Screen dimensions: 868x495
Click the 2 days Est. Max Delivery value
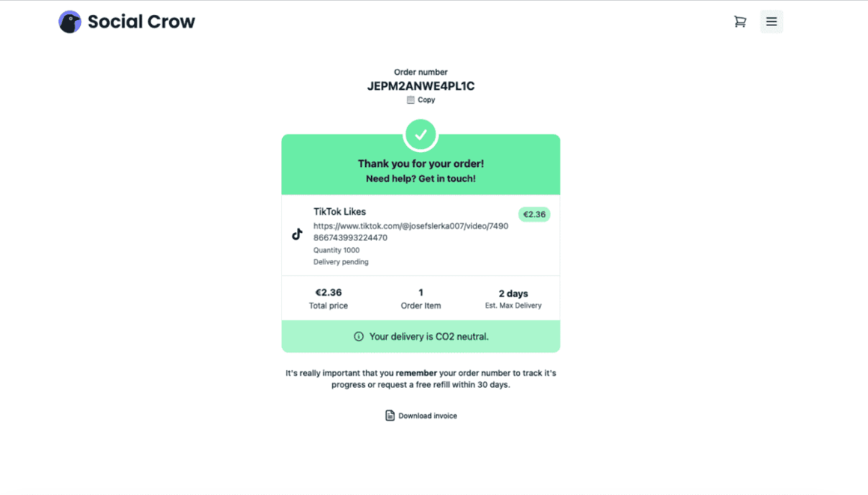(513, 294)
